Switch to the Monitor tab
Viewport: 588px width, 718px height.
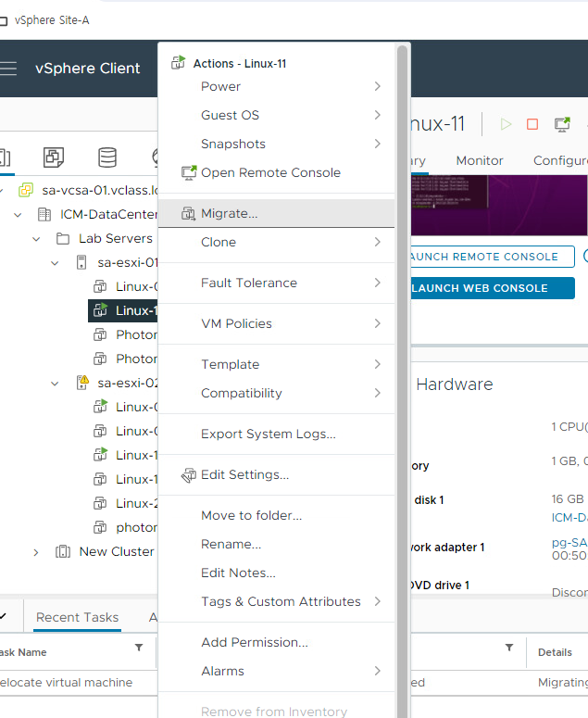coord(479,160)
